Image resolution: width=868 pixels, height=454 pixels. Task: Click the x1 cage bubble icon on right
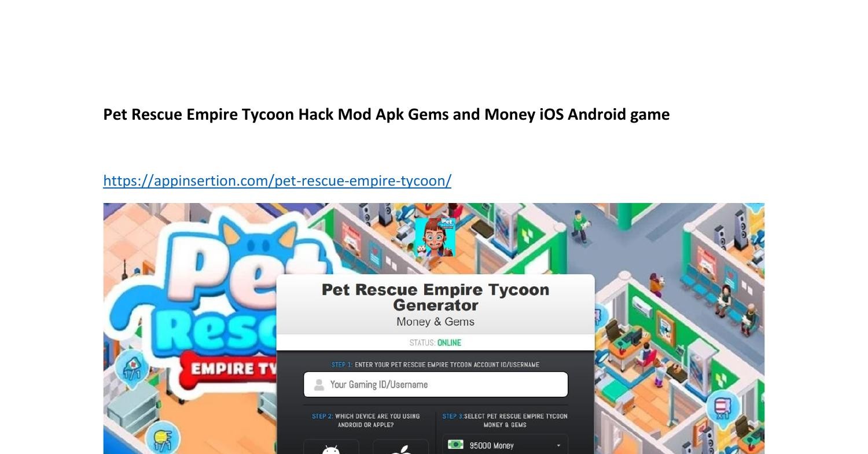coord(723,407)
